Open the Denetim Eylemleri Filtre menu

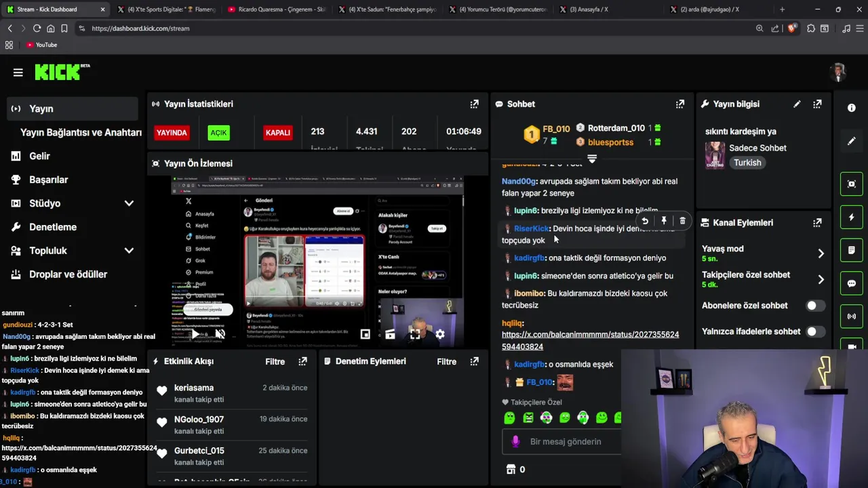[x=446, y=361]
